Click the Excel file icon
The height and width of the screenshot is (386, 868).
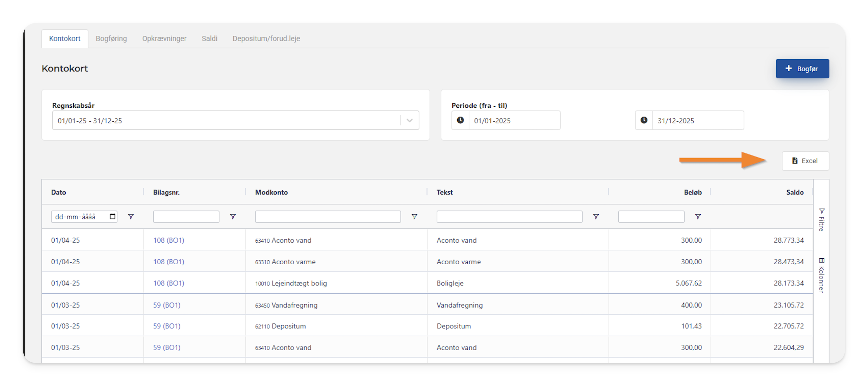point(794,161)
